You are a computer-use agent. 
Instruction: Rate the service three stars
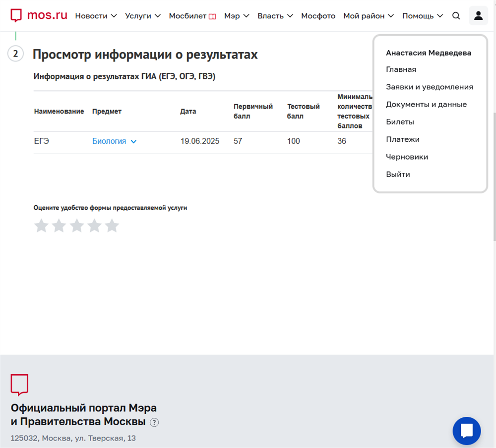click(76, 226)
